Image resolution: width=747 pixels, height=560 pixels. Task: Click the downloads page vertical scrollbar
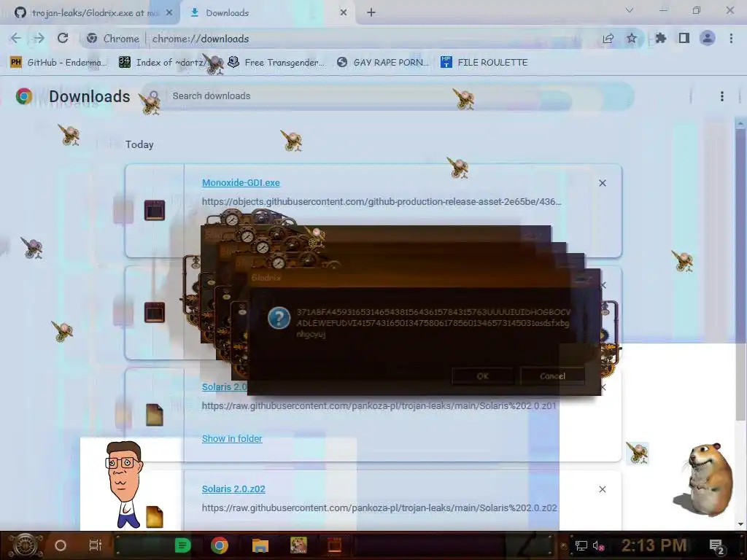pyautogui.click(x=740, y=274)
